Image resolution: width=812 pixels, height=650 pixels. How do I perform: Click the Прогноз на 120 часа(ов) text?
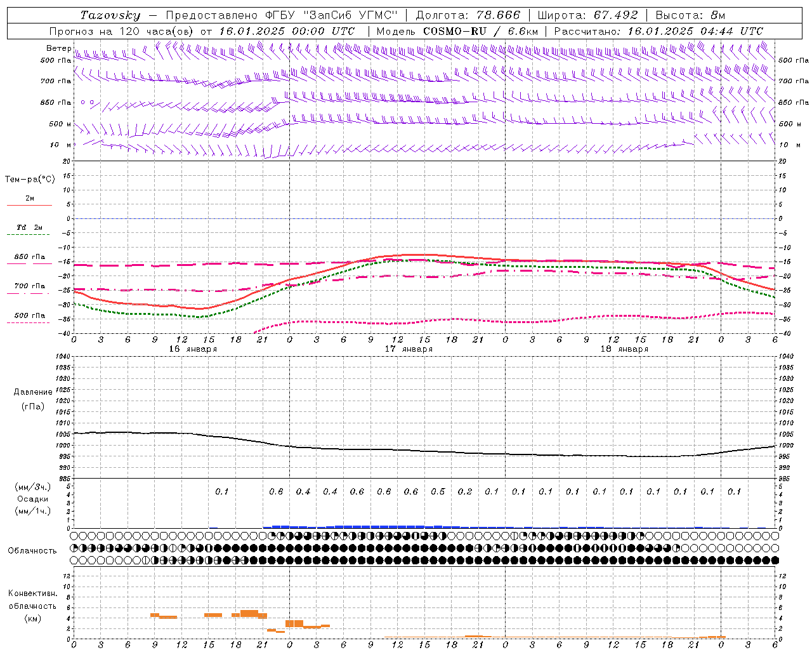tap(122, 31)
